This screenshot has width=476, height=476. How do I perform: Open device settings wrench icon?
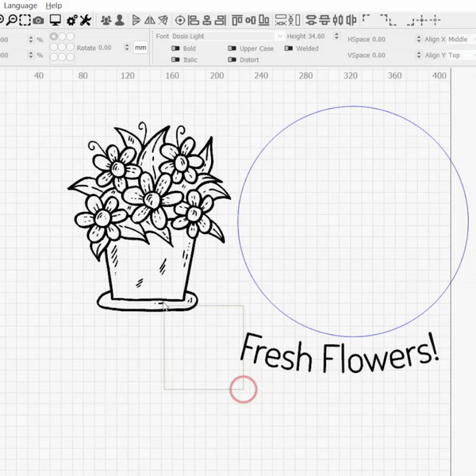(x=85, y=20)
